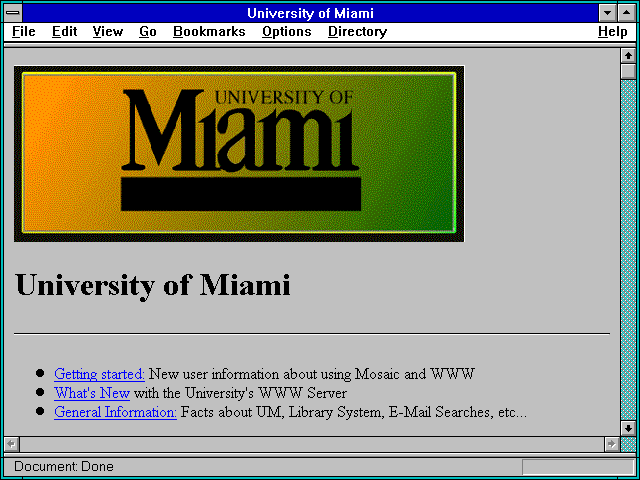
Task: Minimize the University of Miami window
Action: 607,13
